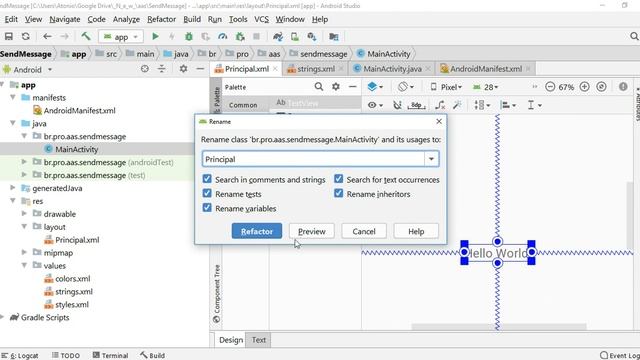Open Project panel settings gear
This screenshot has width=640, height=360.
(183, 69)
